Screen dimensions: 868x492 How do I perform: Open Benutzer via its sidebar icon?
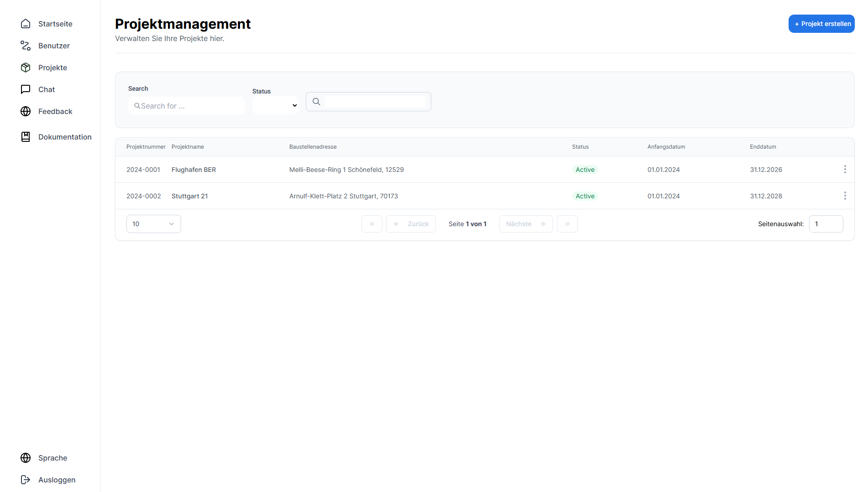tap(26, 46)
